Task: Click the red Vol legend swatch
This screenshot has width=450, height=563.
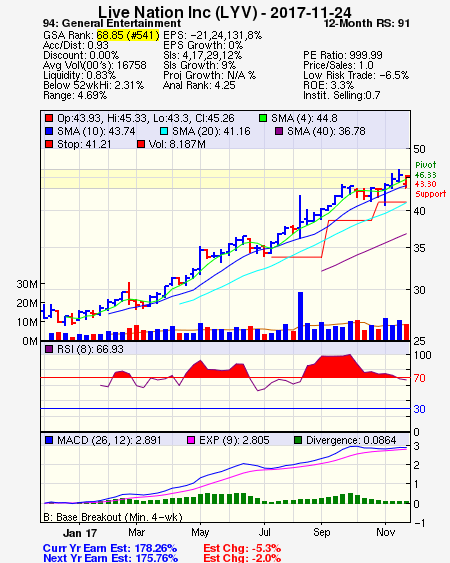Action: click(x=141, y=144)
